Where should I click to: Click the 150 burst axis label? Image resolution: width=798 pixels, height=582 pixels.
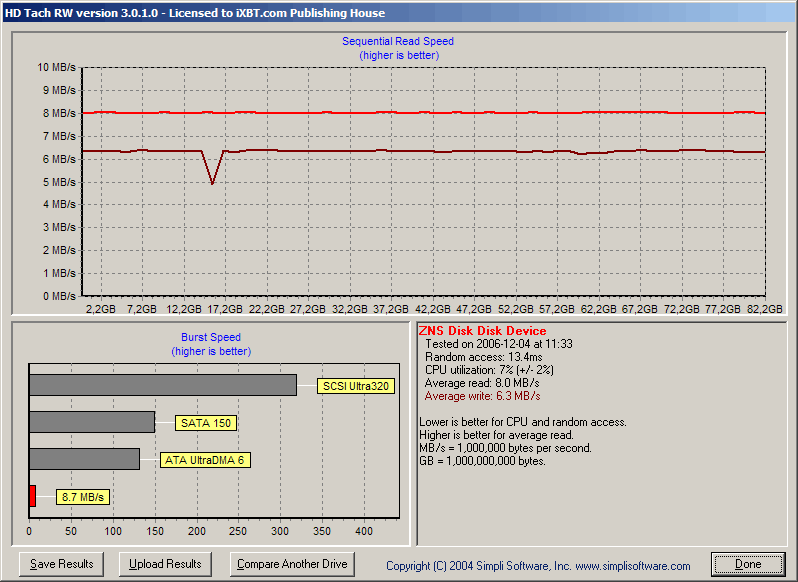pyautogui.click(x=155, y=531)
